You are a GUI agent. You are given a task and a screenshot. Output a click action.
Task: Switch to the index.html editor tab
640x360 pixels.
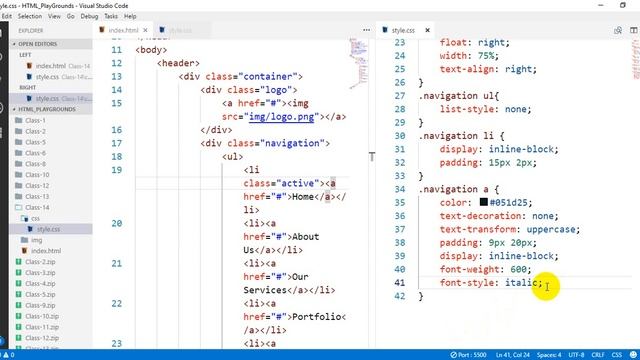[123, 30]
